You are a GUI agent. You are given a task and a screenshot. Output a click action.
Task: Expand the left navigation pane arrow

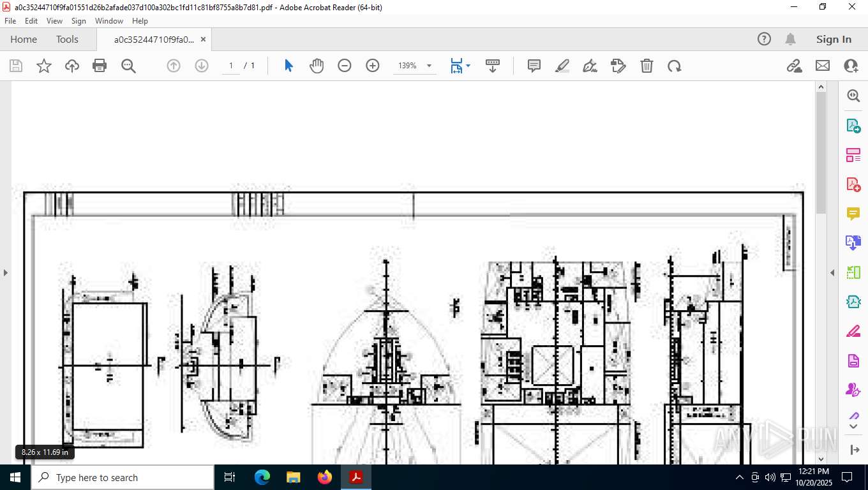pyautogui.click(x=6, y=272)
